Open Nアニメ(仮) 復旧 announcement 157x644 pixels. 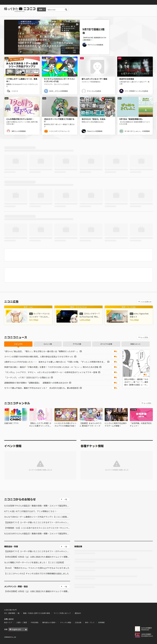pos(30,511)
